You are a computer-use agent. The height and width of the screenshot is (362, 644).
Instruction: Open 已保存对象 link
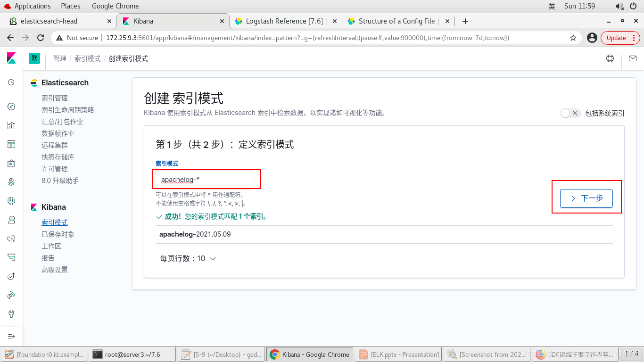58,234
